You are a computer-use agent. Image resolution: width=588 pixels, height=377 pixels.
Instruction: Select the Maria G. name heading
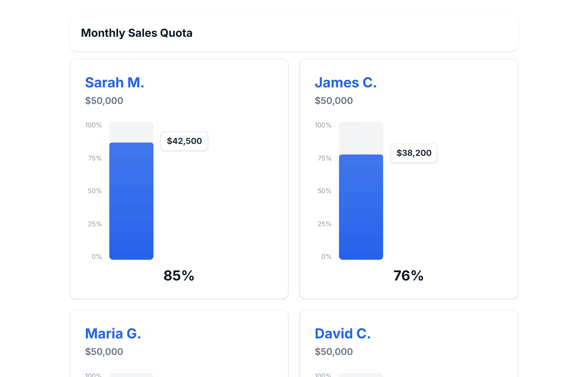click(113, 333)
